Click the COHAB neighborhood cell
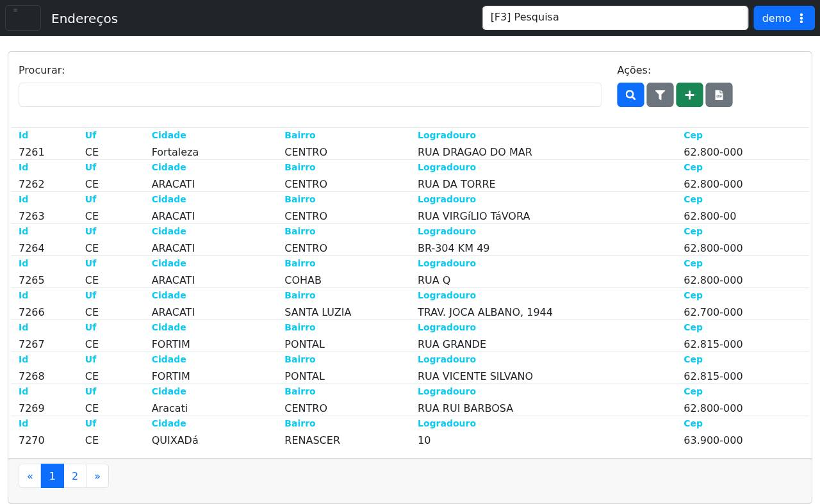Image resolution: width=820 pixels, height=504 pixels. pyautogui.click(x=303, y=280)
